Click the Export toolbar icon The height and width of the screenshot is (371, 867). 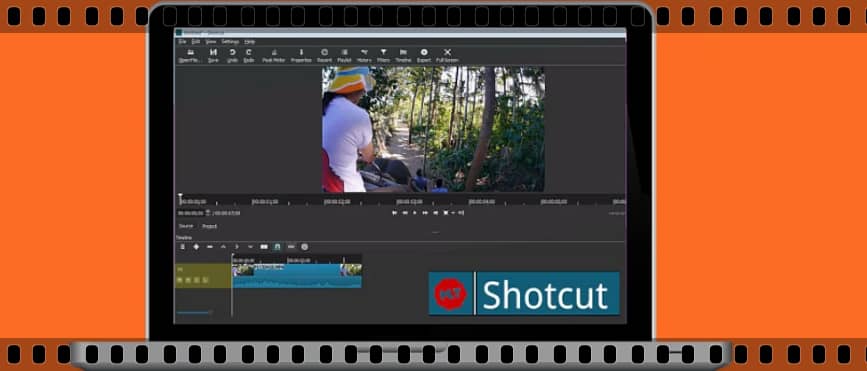(x=424, y=55)
